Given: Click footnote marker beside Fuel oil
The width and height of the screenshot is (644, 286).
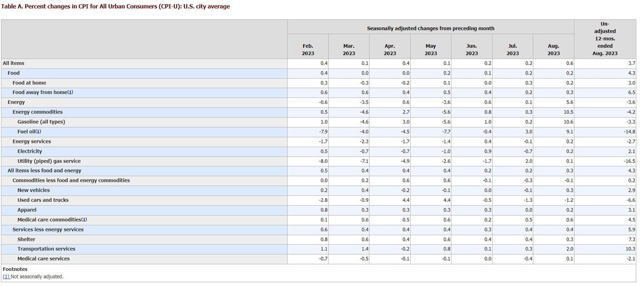Looking at the screenshot, I should point(39,132).
